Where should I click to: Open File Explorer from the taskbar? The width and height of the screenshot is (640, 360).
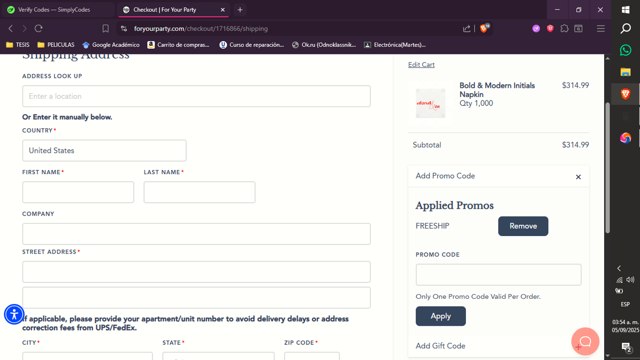[x=625, y=72]
